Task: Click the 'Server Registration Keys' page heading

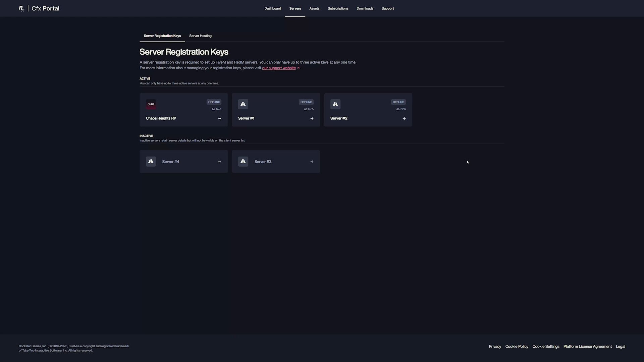Action: (184, 52)
